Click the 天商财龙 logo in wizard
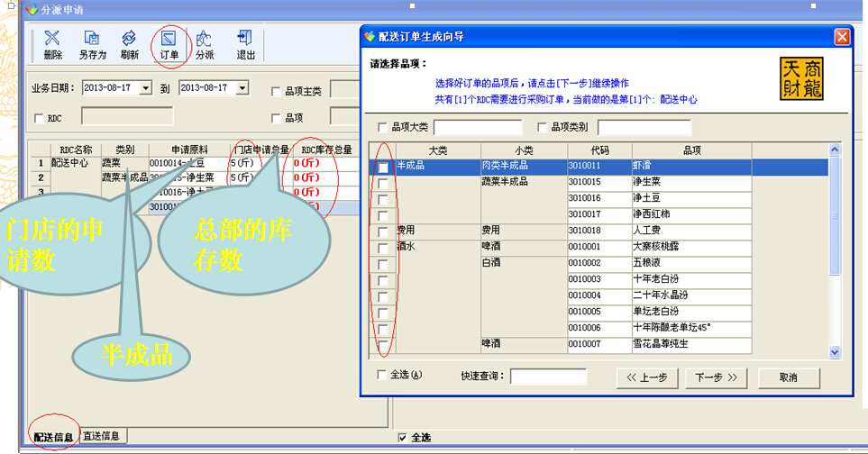 coord(801,79)
